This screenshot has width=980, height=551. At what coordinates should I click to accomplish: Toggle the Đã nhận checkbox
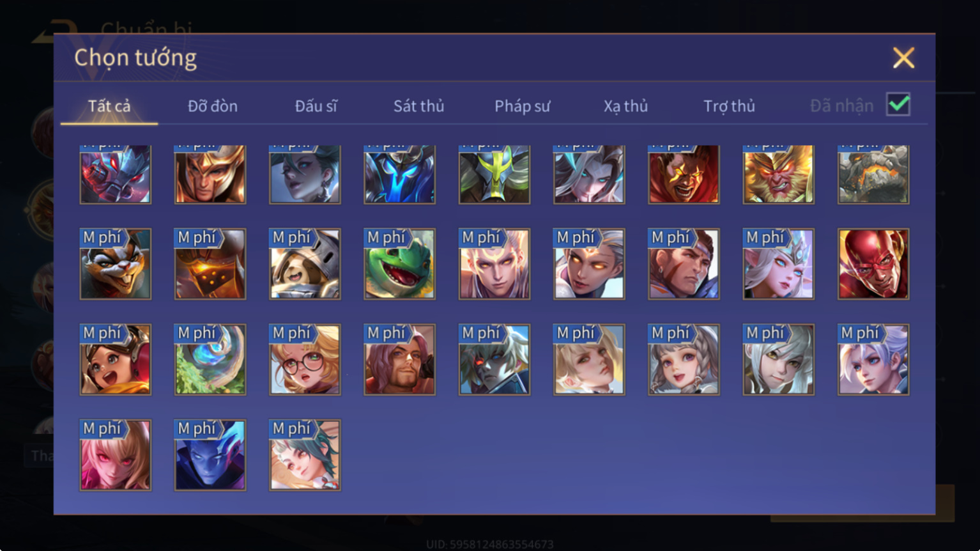click(898, 104)
